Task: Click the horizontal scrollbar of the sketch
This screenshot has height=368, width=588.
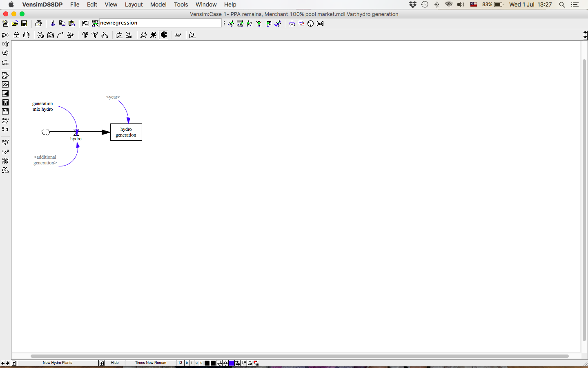Action: [x=300, y=356]
